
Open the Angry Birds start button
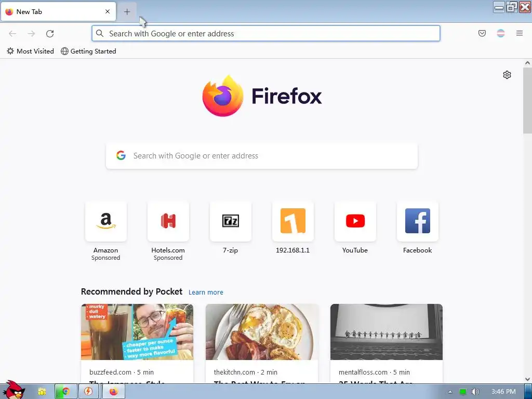coord(14,390)
